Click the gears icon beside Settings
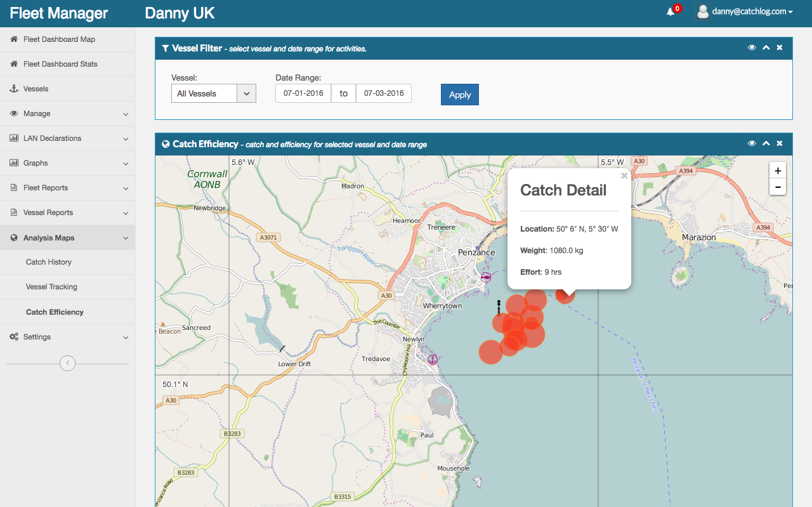This screenshot has height=507, width=812. coord(14,337)
